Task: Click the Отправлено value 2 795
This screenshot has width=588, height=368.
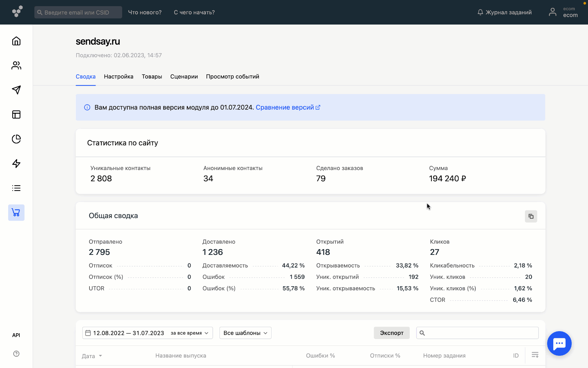Action: (x=99, y=252)
